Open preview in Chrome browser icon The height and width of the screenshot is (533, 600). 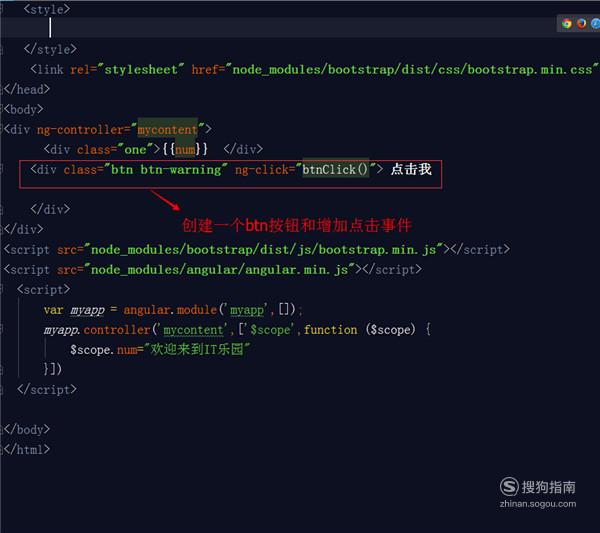567,24
